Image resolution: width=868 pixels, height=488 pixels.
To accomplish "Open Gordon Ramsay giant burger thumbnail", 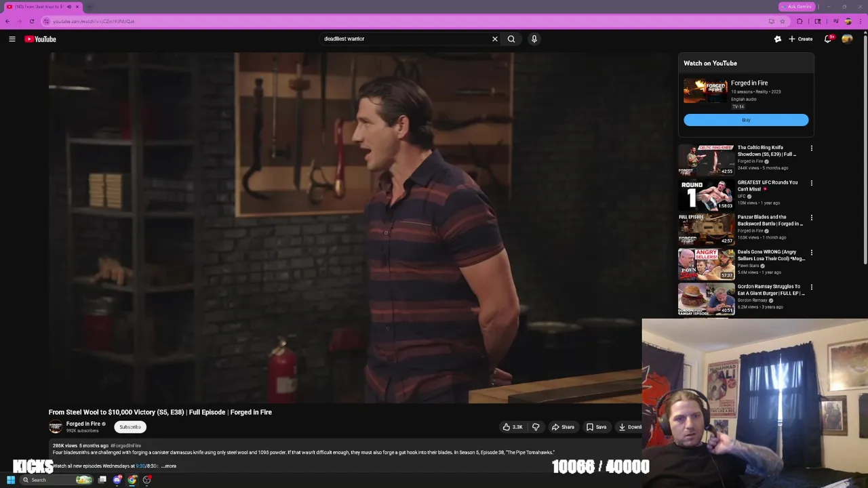I will [x=706, y=298].
